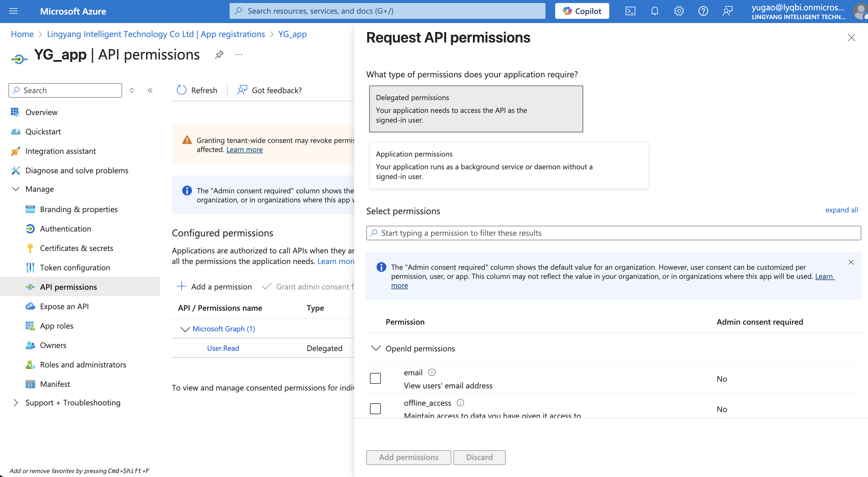The width and height of the screenshot is (868, 477).
Task: Open Certificates & secrets menu item
Action: pyautogui.click(x=76, y=248)
